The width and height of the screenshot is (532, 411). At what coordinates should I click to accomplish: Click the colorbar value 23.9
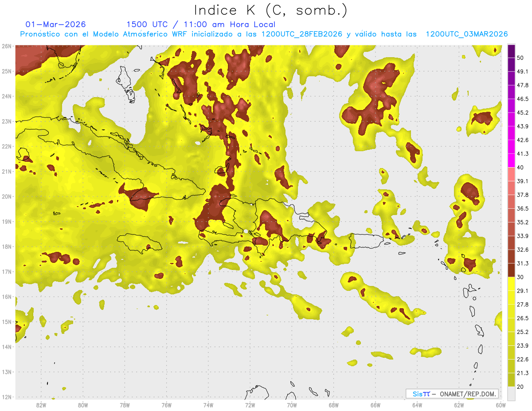coord(523,346)
